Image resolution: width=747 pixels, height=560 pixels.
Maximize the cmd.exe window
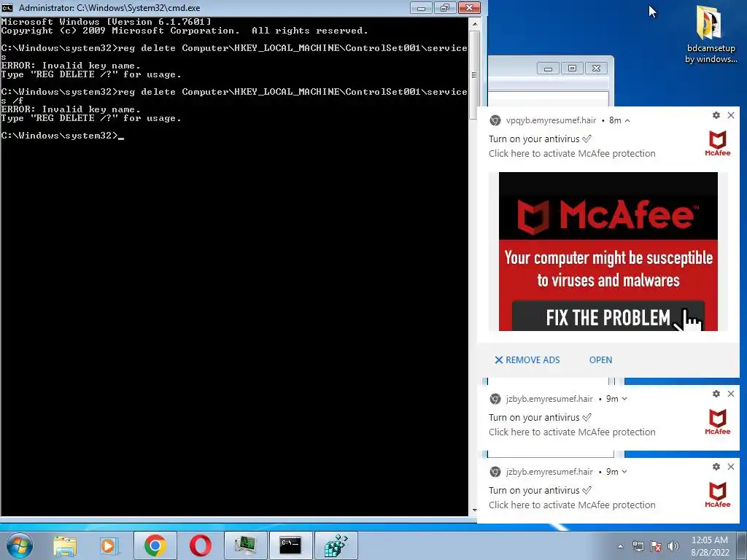[x=445, y=7]
